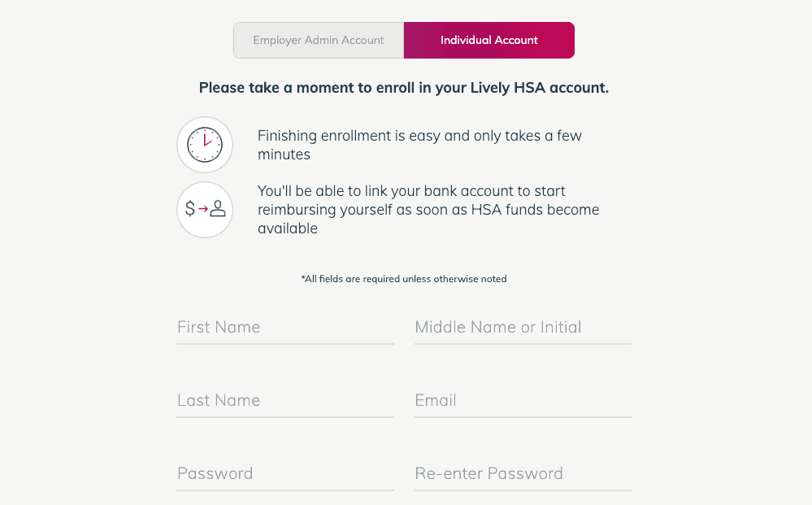Click the 'Please take a moment to enroll' heading
This screenshot has height=505, width=812.
(404, 88)
